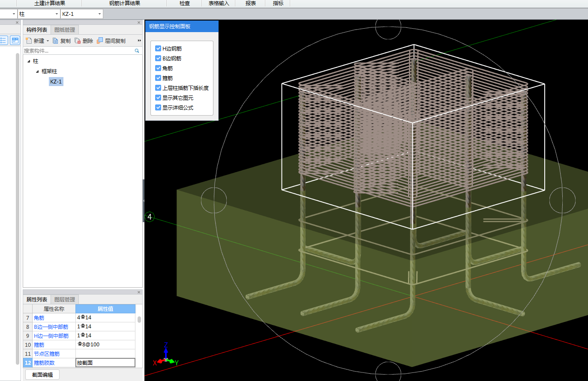
Task: Toggle 显示其它图元 checkbox
Action: [x=158, y=98]
